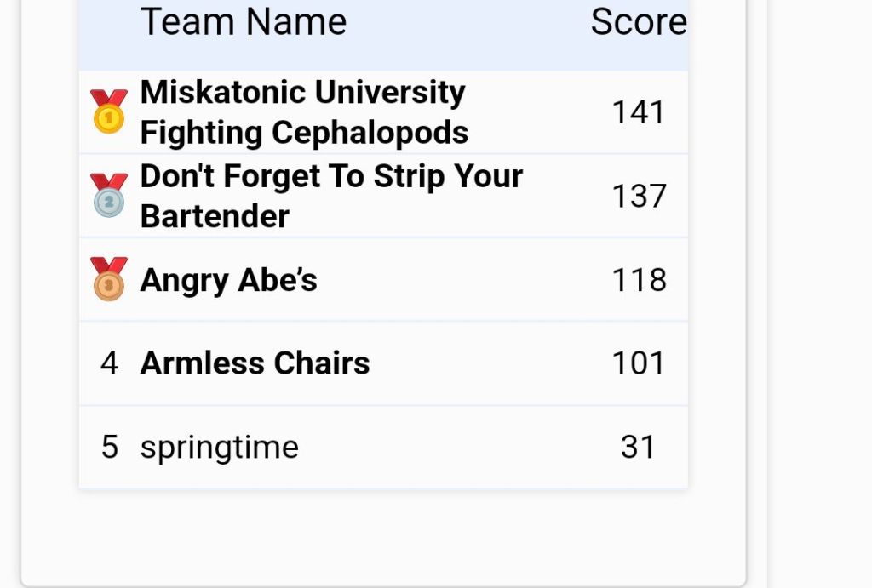Click the score value 137

point(639,196)
